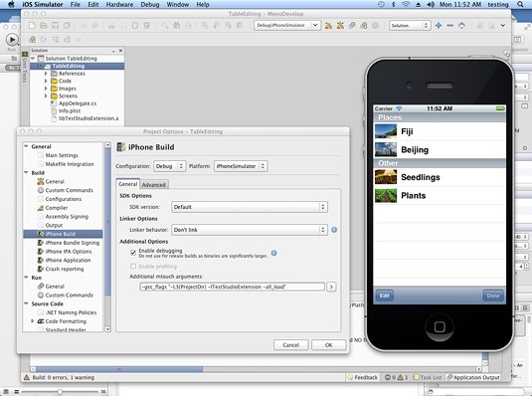This screenshot has width=532, height=396.
Task: Click the blue plus icon in toolbar
Action: (x=439, y=26)
